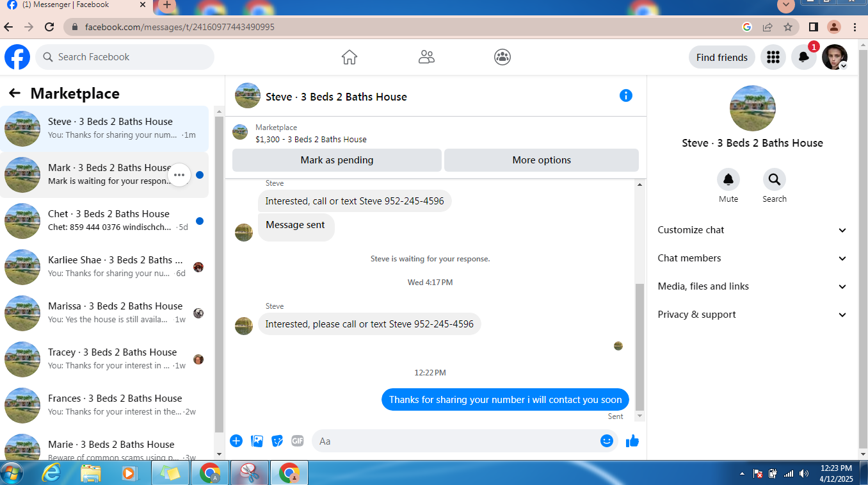The width and height of the screenshot is (868, 485).
Task: Click the Find friends button
Action: 722,57
